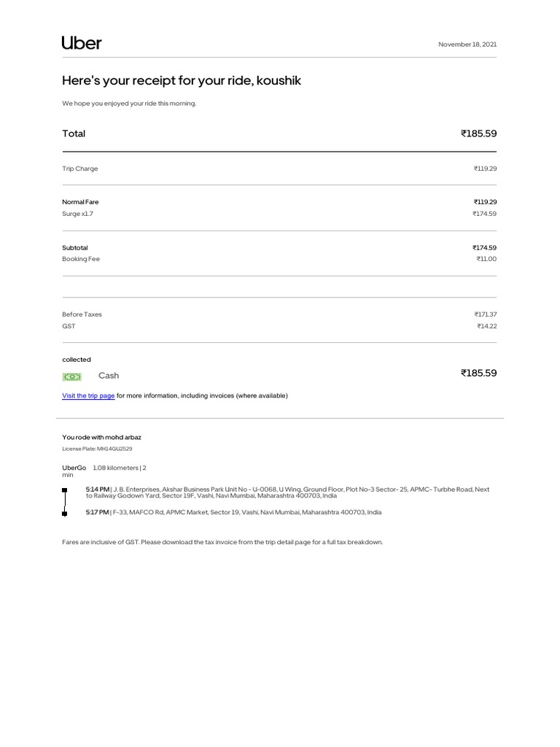This screenshot has height=747, width=560.
Task: Click the drop-off point marker at 5:17 PM
Action: [65, 514]
